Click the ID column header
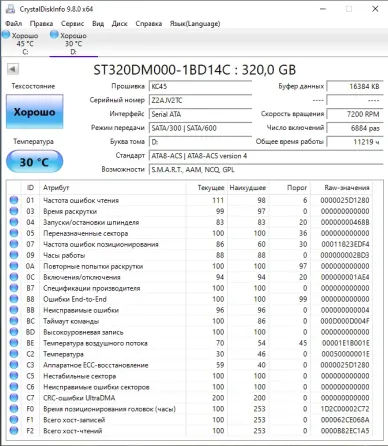The width and height of the screenshot is (388, 446). pos(30,188)
